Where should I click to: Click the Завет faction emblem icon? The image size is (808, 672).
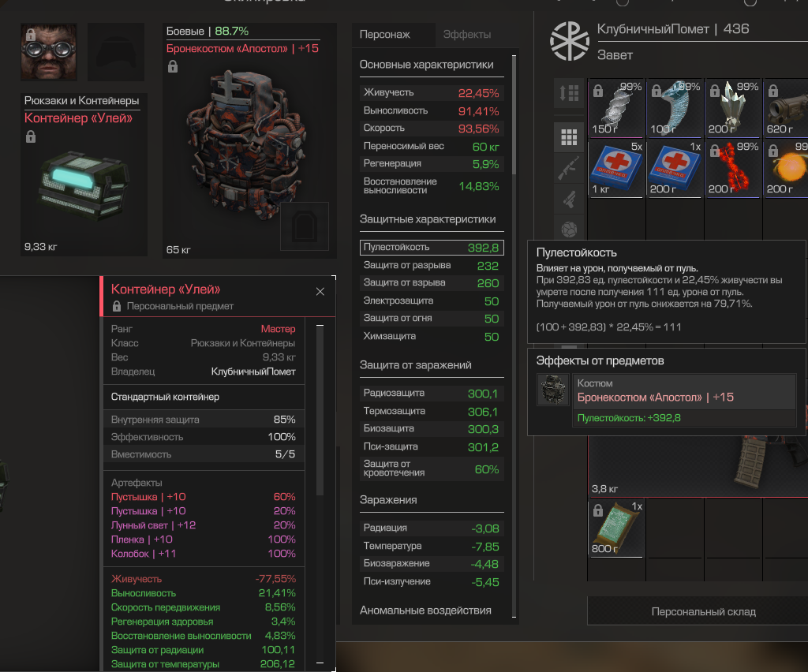[570, 41]
